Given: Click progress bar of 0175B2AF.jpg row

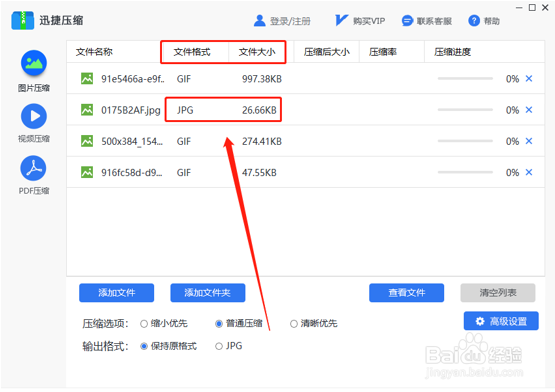Looking at the screenshot, I should (465, 110).
